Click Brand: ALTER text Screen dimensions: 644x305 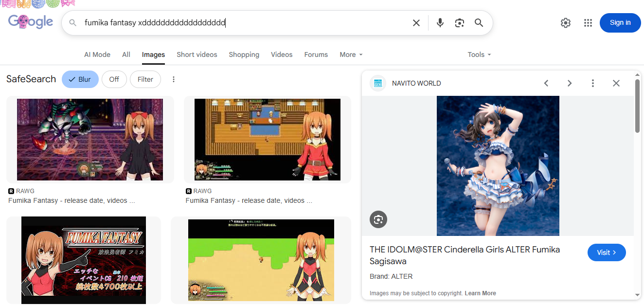[x=391, y=276]
